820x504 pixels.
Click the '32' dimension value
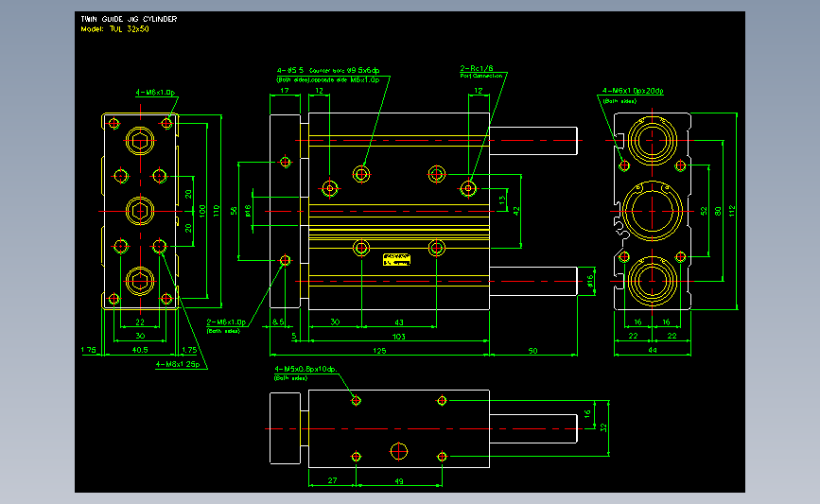pyautogui.click(x=603, y=427)
